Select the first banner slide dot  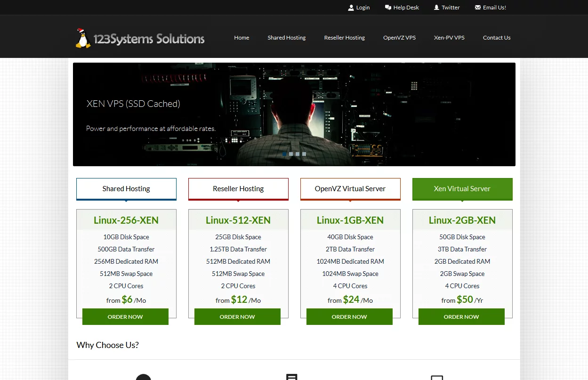(x=284, y=154)
